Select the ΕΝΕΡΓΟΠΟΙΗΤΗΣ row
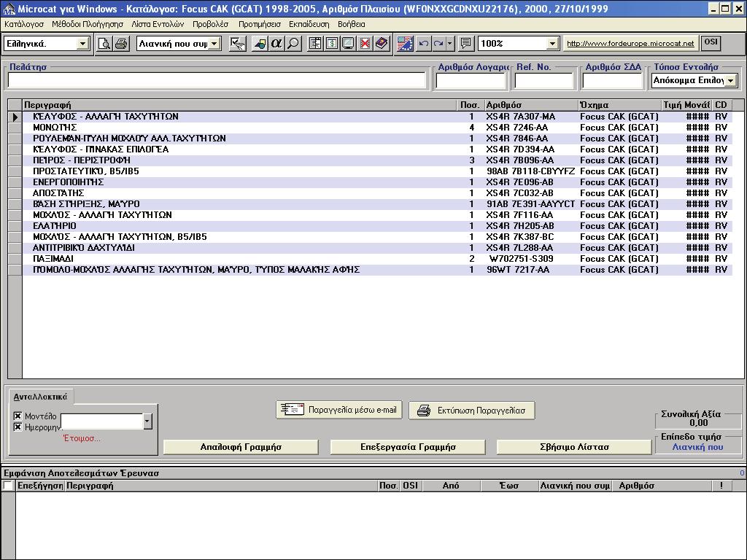This screenshot has height=560, width=747. pos(377,182)
